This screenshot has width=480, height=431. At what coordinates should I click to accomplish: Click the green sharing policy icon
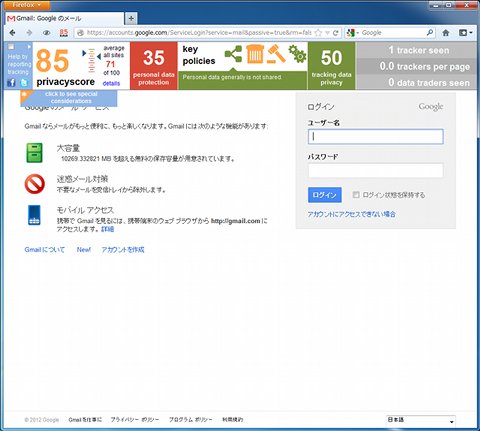pyautogui.click(x=233, y=54)
